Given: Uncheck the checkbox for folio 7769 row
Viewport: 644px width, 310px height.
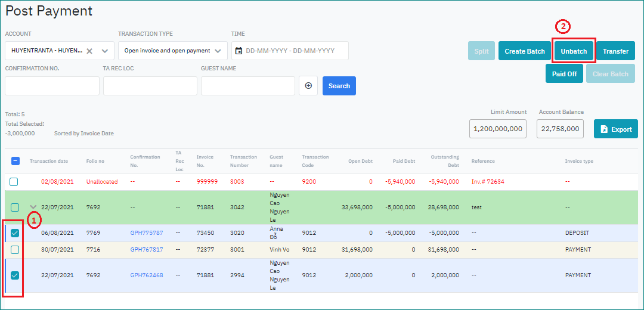Looking at the screenshot, I should click(15, 233).
